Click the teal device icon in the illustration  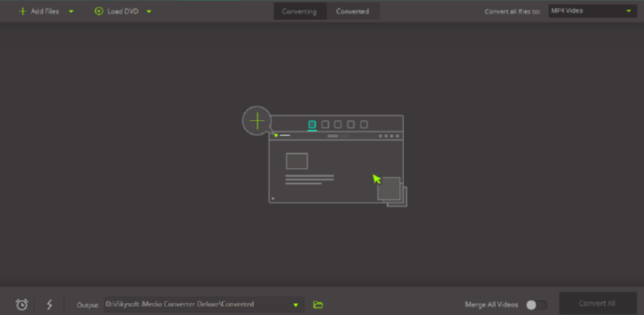pos(312,124)
